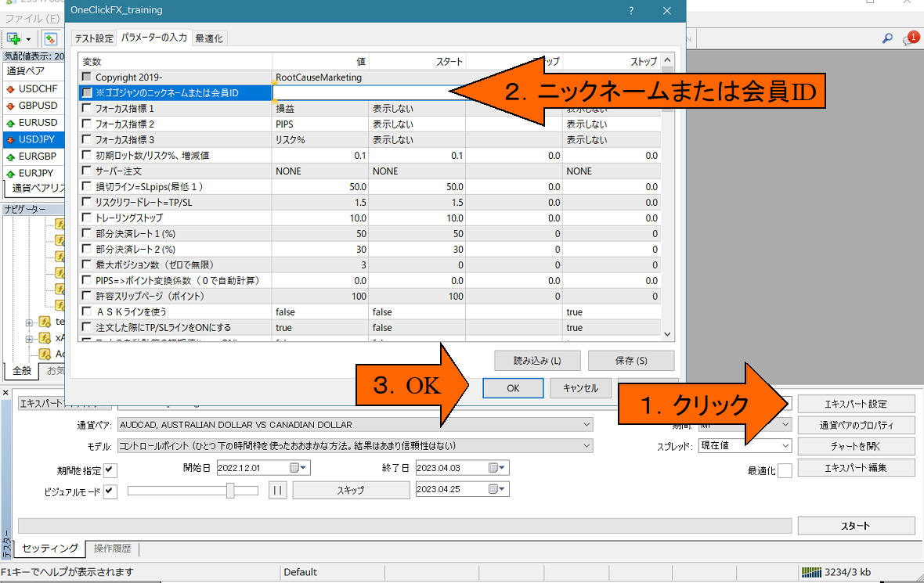Tick the フォーカス指標 2 checkbox

[87, 124]
